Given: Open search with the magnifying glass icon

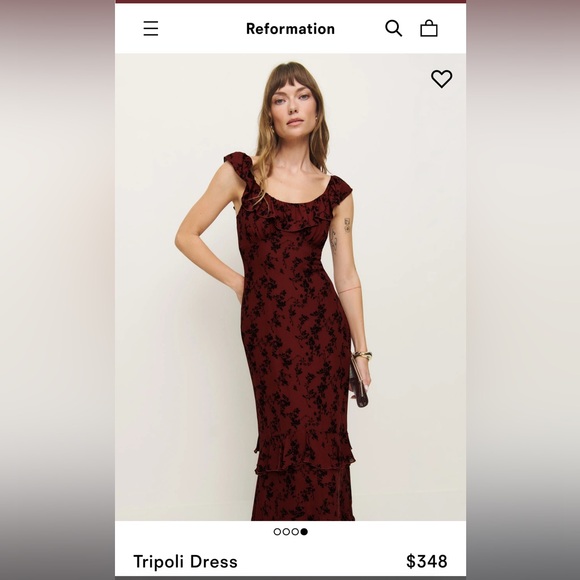Looking at the screenshot, I should (394, 28).
